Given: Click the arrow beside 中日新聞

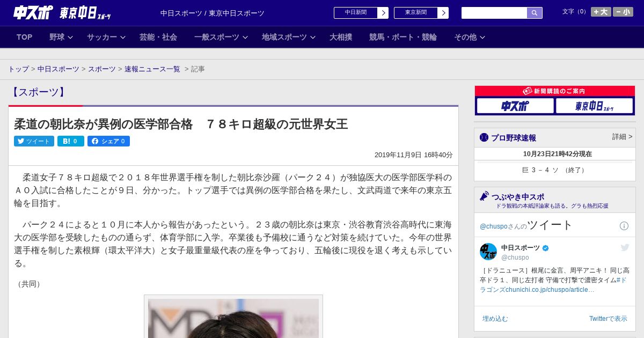Looking at the screenshot, I should [383, 13].
